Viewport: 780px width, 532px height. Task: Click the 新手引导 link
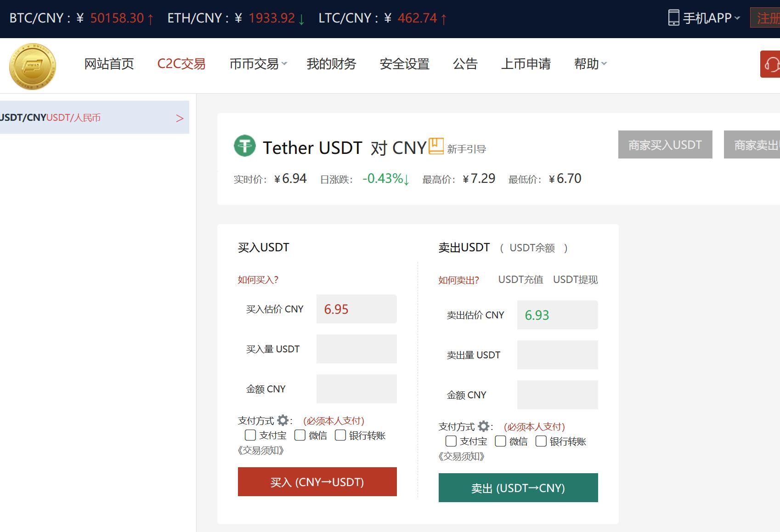467,149
